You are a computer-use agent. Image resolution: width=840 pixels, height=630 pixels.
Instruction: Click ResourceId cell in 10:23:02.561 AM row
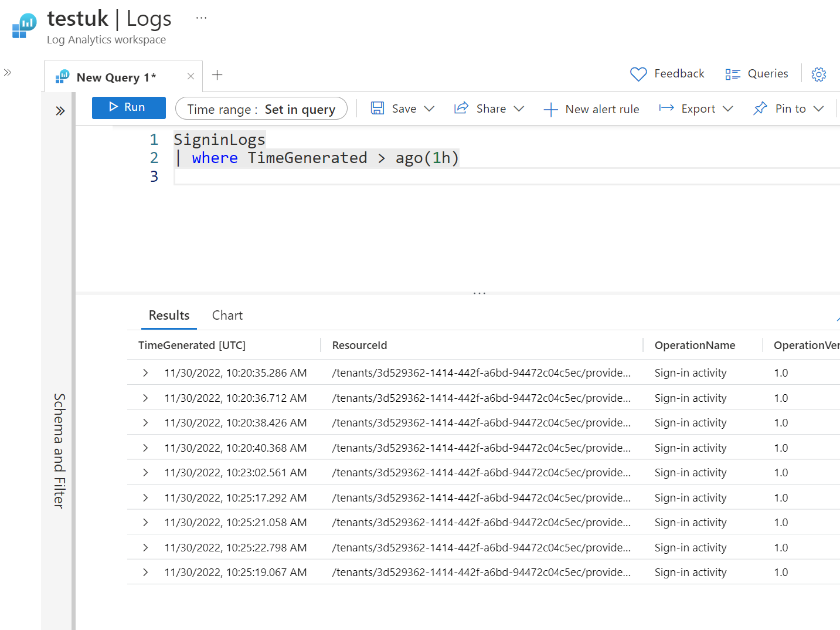[x=481, y=473]
